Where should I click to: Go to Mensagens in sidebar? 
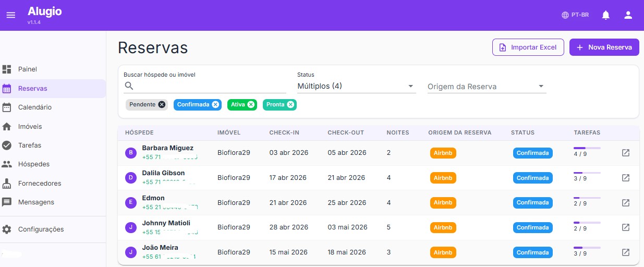(53, 202)
